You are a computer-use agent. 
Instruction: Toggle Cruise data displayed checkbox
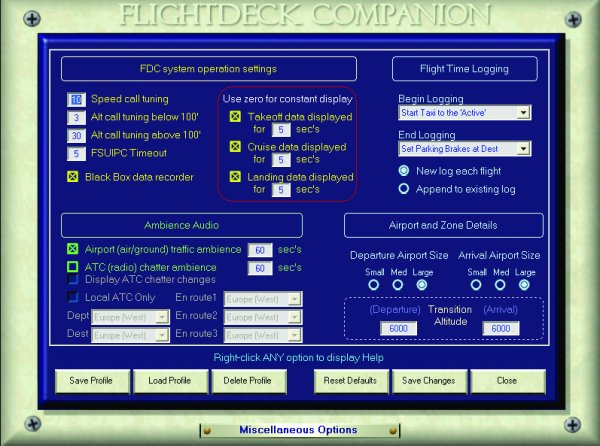pos(235,146)
